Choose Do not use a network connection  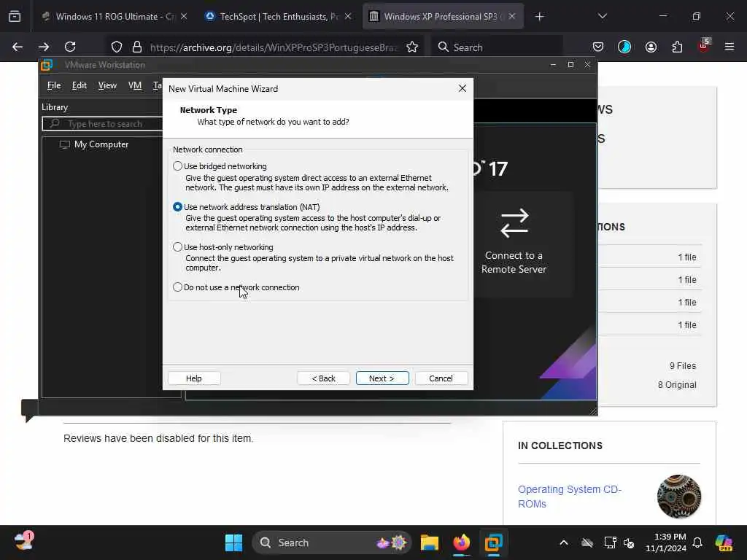pyautogui.click(x=178, y=287)
